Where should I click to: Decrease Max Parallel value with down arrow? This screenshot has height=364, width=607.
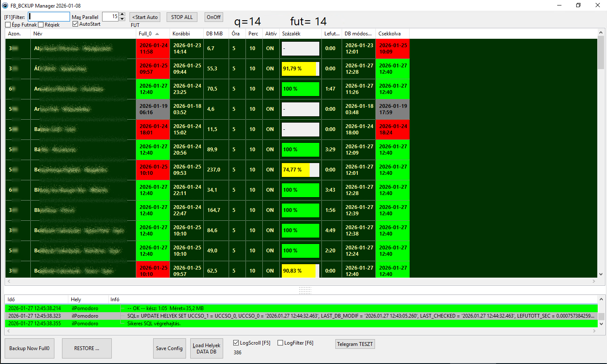coord(122,19)
